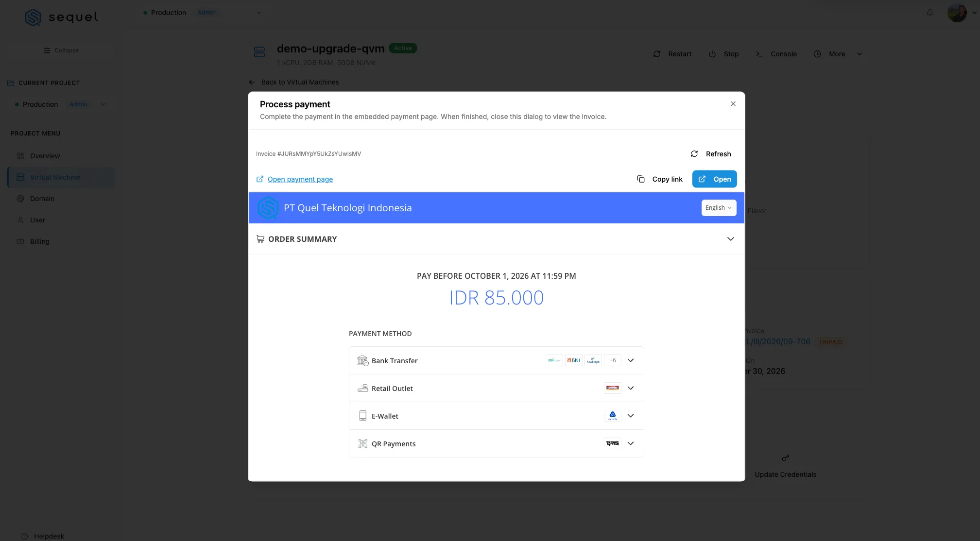Click the Copy link icon
980x541 pixels.
tap(641, 179)
